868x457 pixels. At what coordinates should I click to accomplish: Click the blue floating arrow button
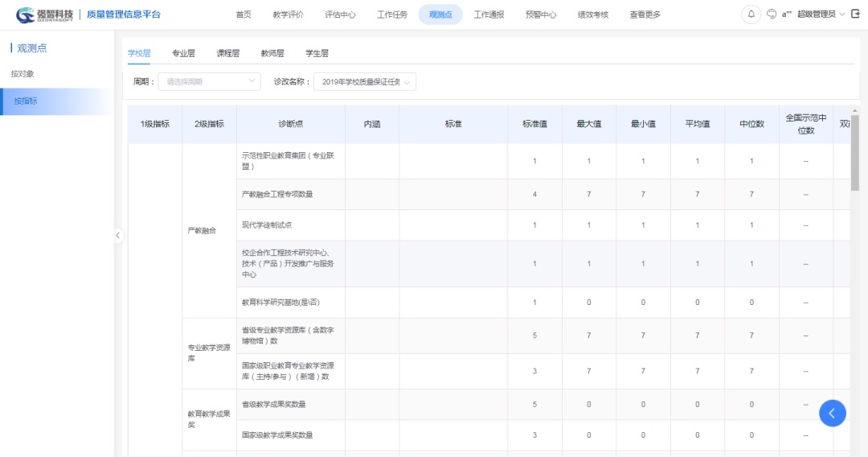(832, 413)
